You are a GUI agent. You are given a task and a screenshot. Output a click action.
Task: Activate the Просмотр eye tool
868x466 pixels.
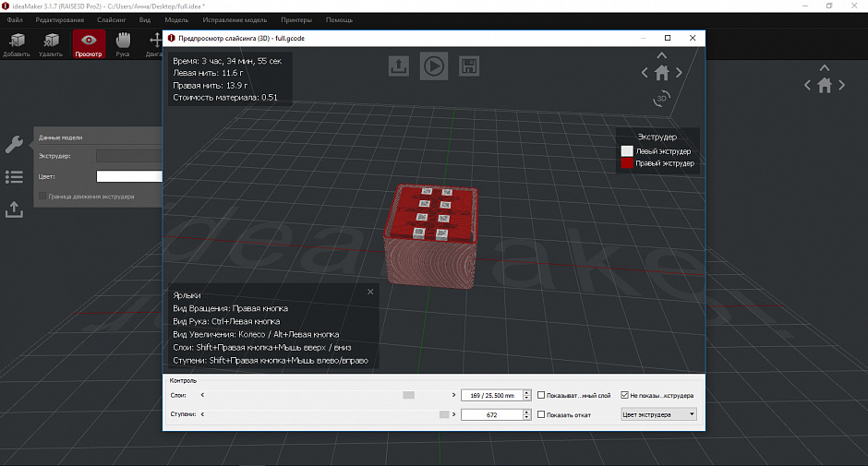[x=89, y=44]
